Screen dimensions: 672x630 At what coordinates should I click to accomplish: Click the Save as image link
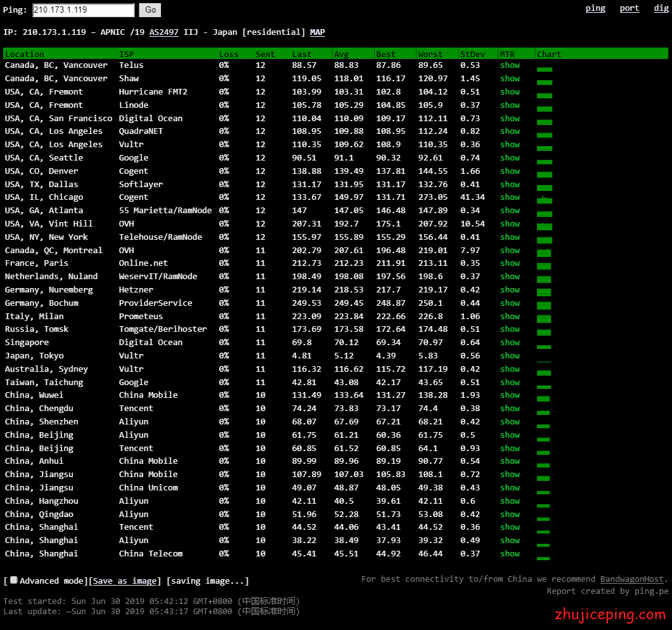click(x=125, y=581)
